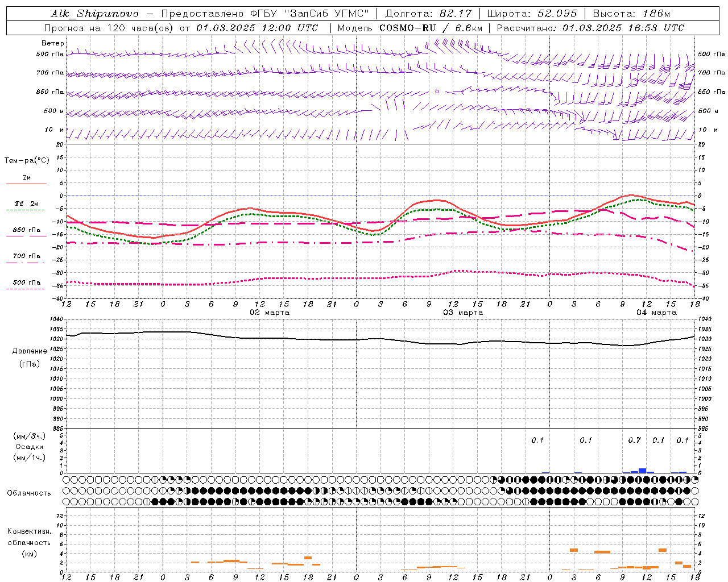
Task: Click the 02 марта date label
Action: point(270,313)
